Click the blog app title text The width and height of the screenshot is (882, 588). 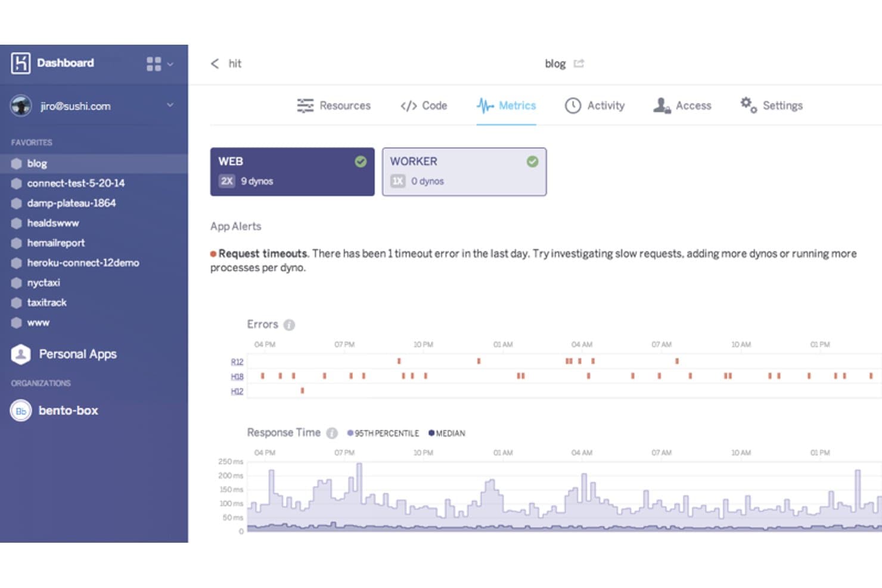pyautogui.click(x=555, y=64)
